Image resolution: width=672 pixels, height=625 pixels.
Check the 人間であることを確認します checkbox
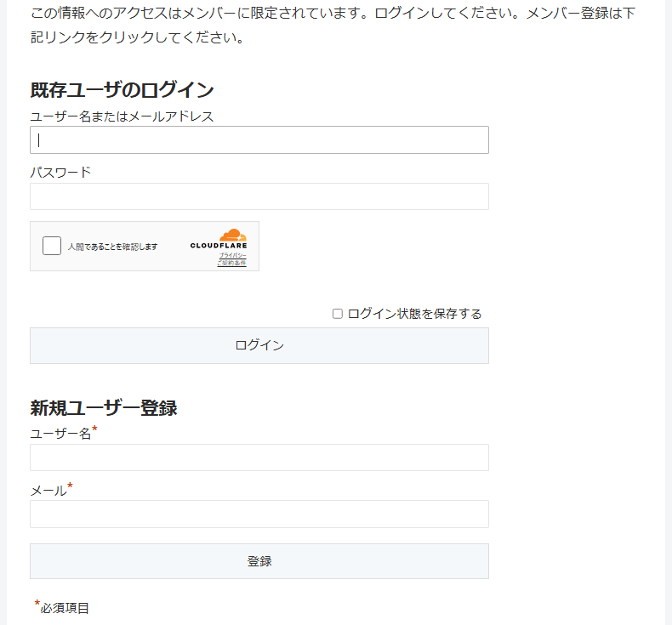click(52, 246)
